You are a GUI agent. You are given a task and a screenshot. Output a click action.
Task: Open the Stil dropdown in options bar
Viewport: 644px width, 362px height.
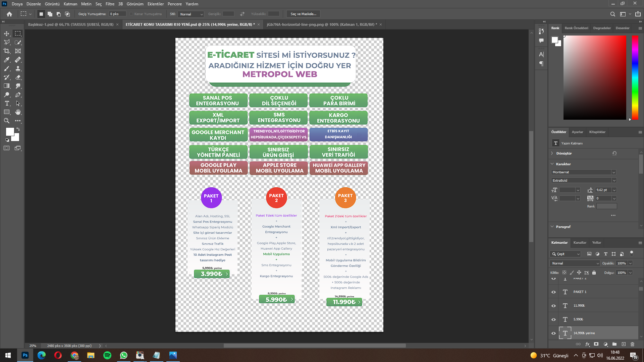(191, 14)
